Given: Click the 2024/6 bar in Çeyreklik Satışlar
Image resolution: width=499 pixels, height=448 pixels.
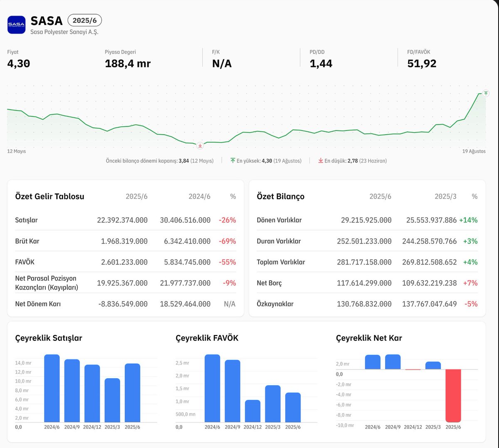Looking at the screenshot, I should (52, 388).
